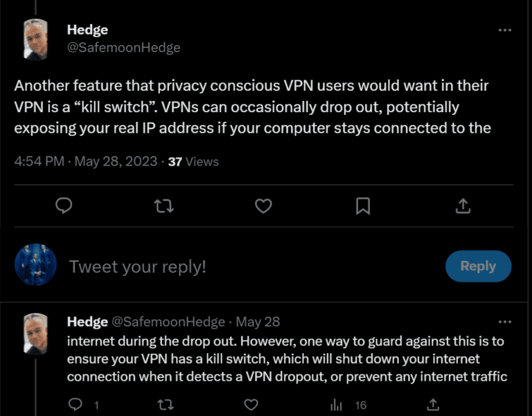
Task: Open Hedge's avatar on the reply tweet
Action: tap(35, 334)
